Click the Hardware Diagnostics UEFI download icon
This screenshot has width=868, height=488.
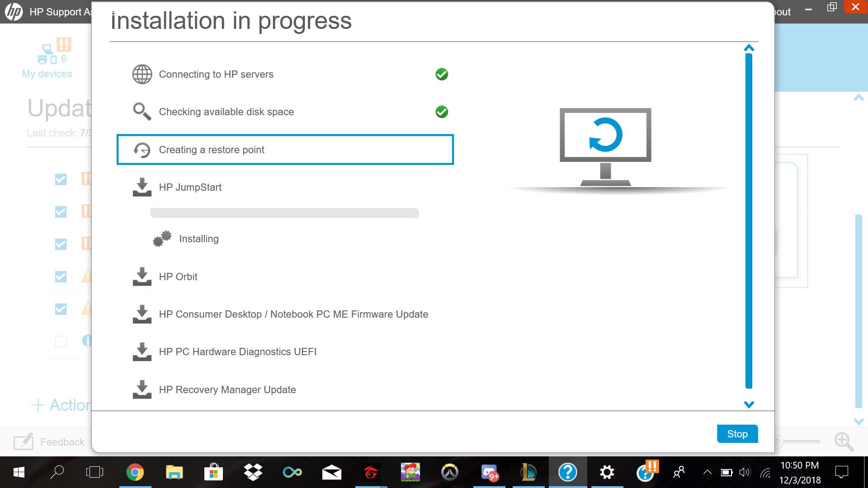[x=142, y=352]
